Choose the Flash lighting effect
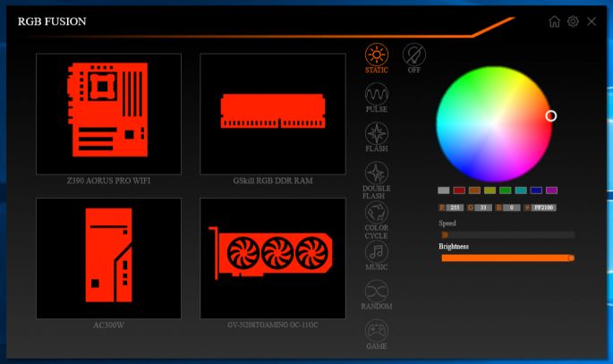This screenshot has height=364, width=613. point(377,133)
